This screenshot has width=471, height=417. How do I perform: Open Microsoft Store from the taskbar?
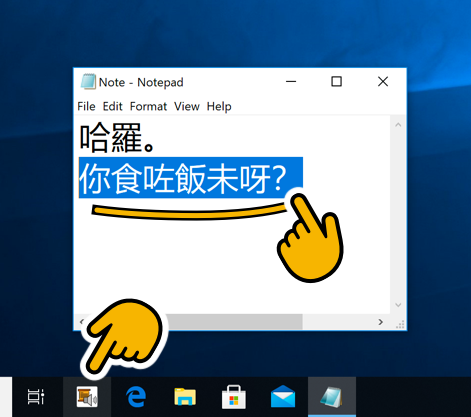point(234,397)
